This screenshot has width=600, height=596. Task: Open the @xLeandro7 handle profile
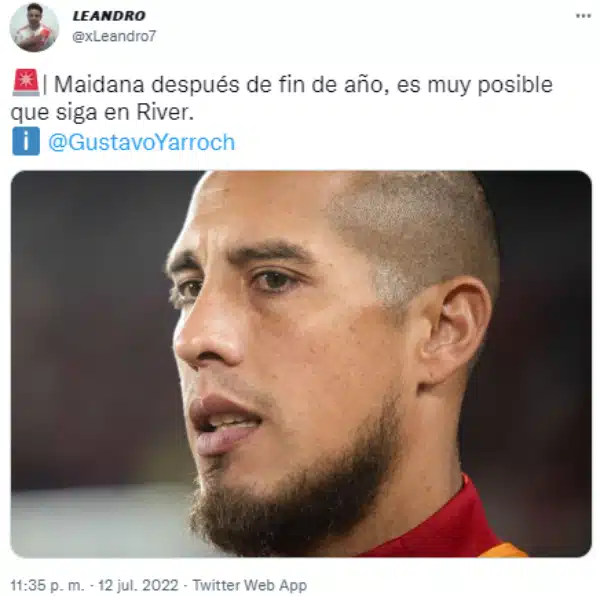(114, 36)
